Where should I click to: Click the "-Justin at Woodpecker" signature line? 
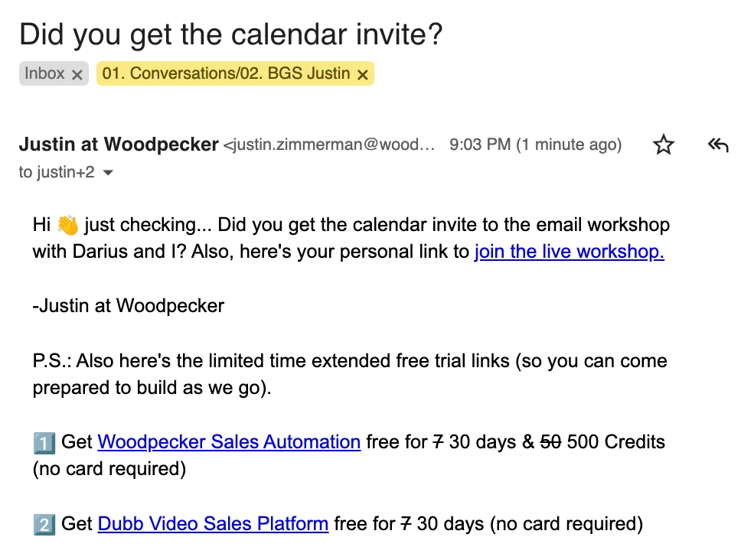[128, 306]
